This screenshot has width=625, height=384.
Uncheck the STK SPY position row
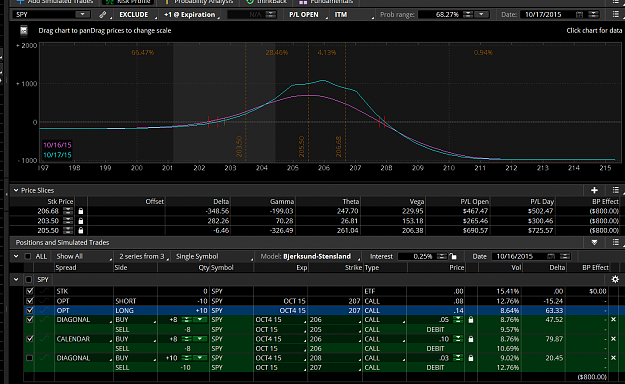(29, 291)
